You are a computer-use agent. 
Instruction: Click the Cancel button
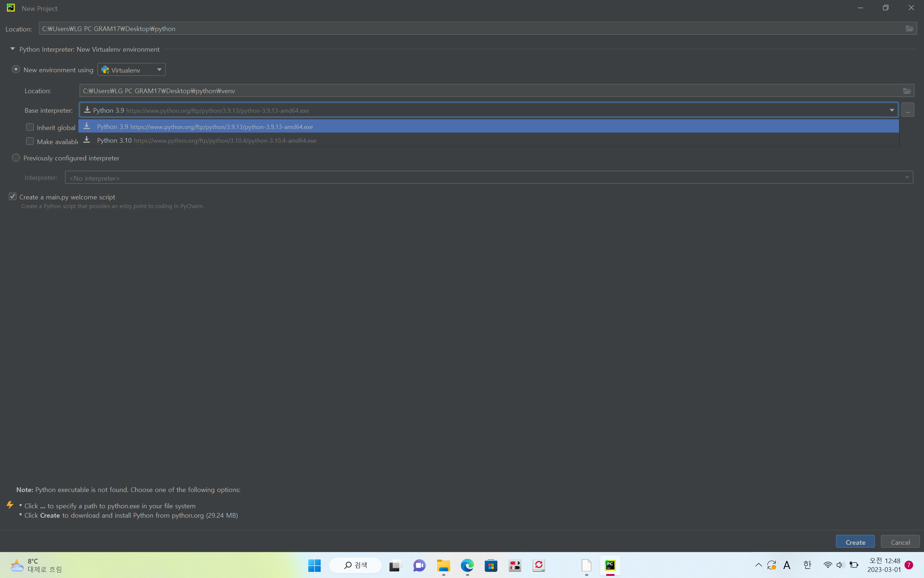pyautogui.click(x=900, y=542)
